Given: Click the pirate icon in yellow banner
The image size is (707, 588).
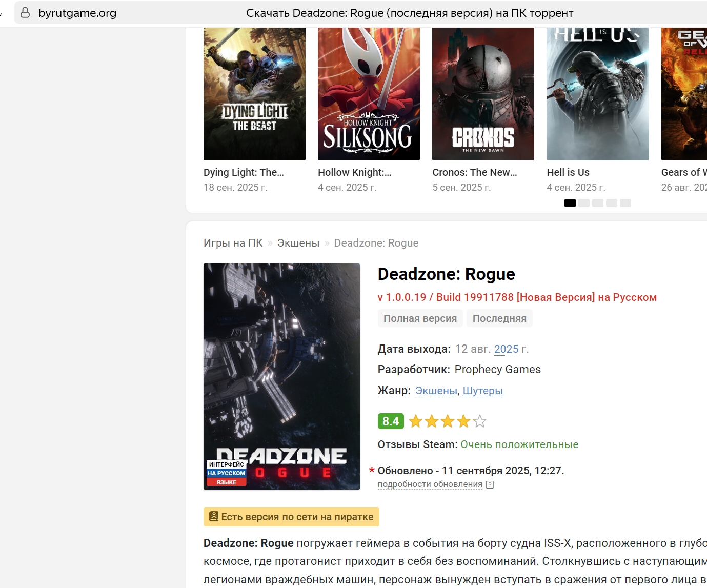Looking at the screenshot, I should pos(214,517).
